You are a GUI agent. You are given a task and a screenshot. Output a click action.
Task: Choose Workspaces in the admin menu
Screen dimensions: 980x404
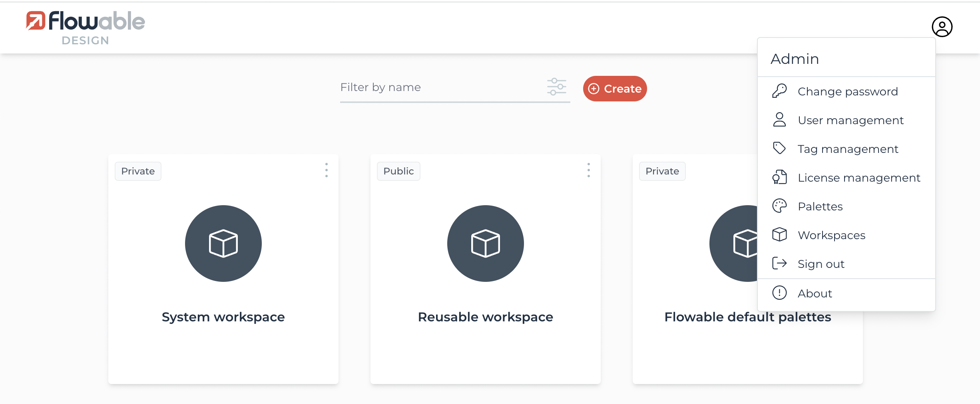[831, 235]
